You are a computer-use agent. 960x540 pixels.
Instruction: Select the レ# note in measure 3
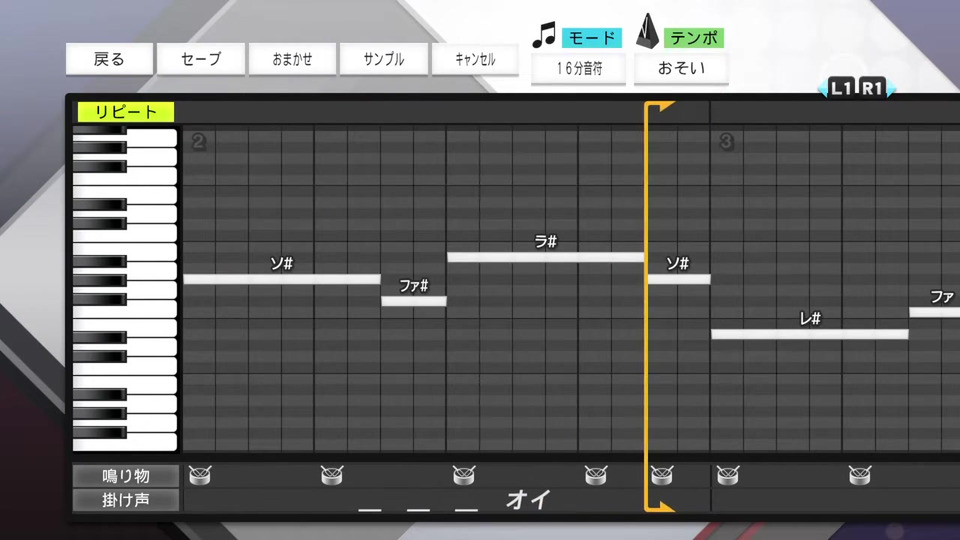tap(810, 334)
